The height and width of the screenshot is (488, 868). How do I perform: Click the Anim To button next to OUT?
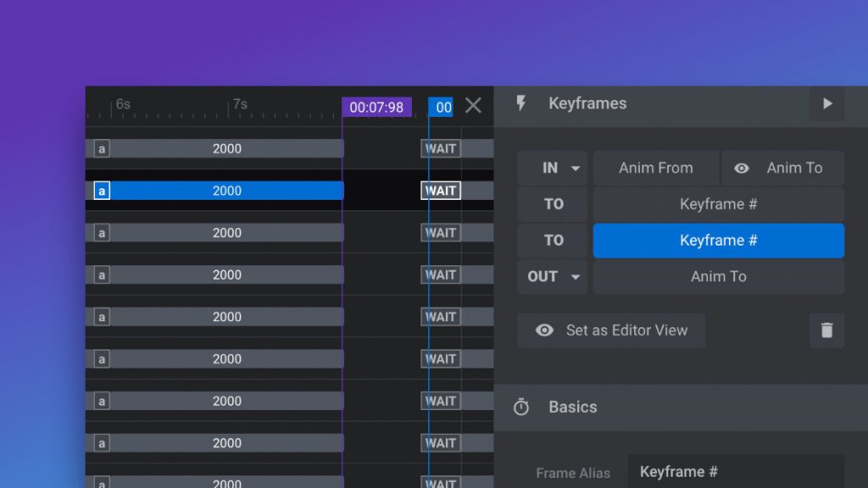click(718, 276)
